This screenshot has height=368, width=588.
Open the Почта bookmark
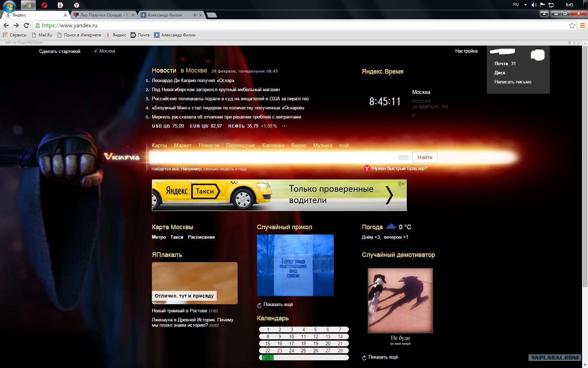click(140, 35)
